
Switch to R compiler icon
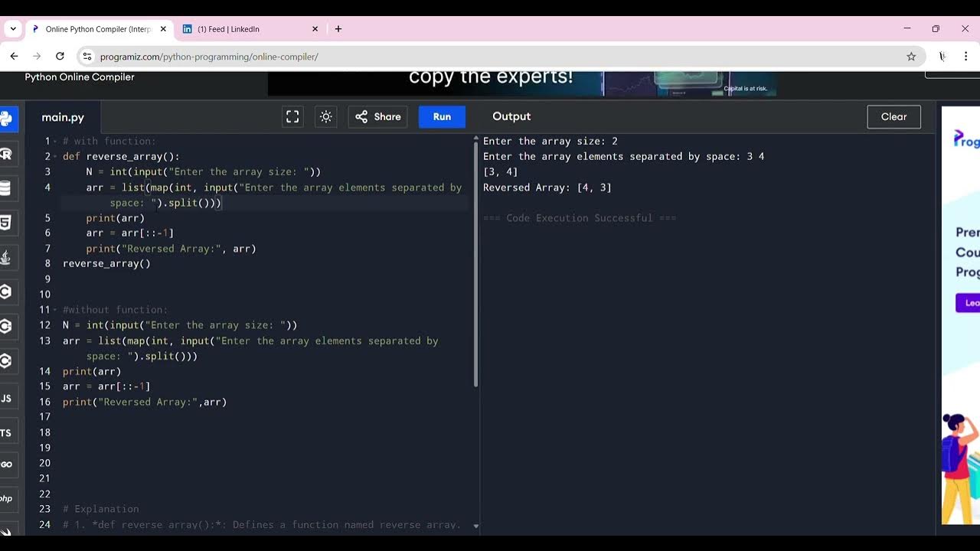(5, 154)
